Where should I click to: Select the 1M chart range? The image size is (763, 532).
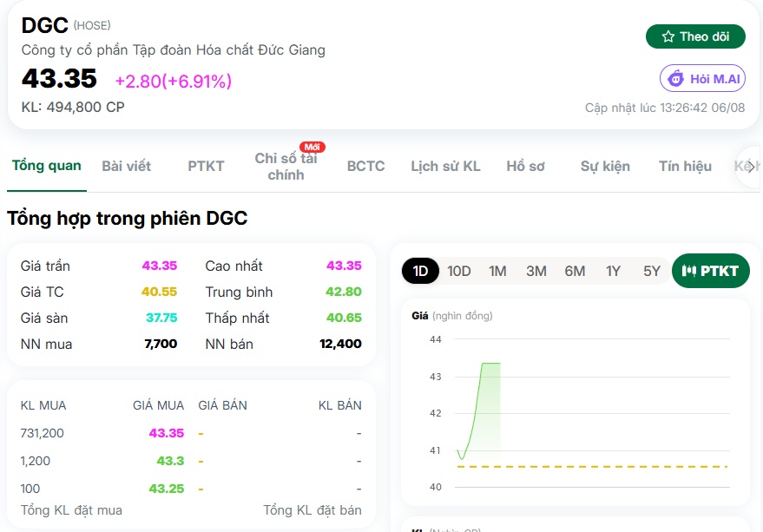497,271
